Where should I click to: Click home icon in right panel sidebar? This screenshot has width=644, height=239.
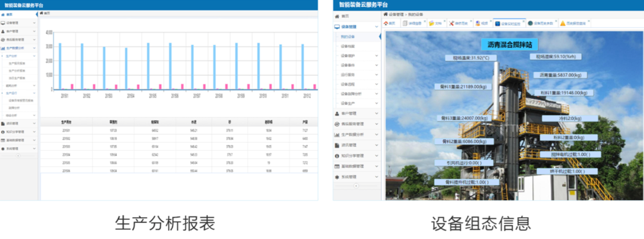pyautogui.click(x=337, y=17)
